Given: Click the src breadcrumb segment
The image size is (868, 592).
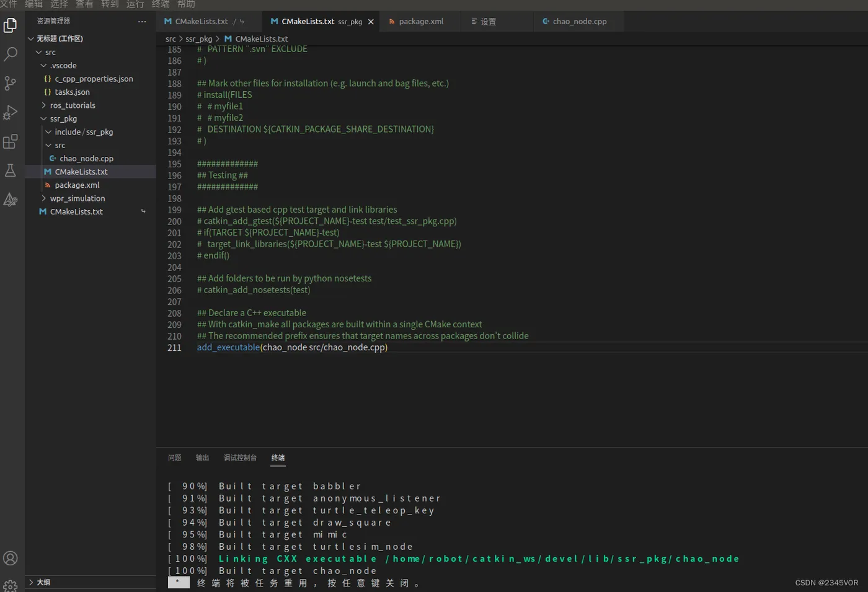Looking at the screenshot, I should coord(170,39).
